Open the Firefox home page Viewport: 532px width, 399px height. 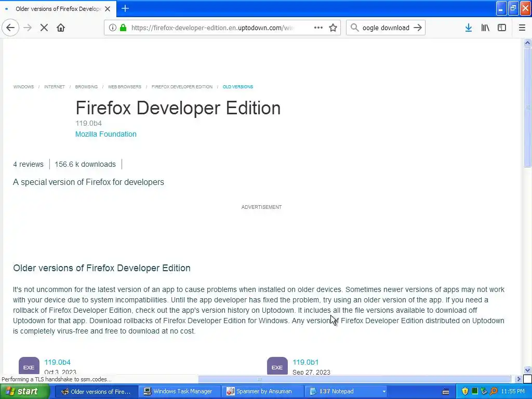pyautogui.click(x=61, y=28)
